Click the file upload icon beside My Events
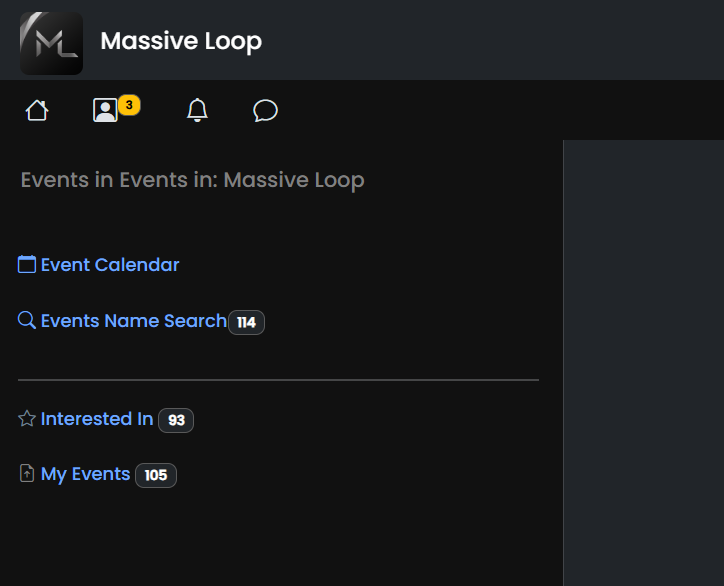The image size is (724, 586). 27,473
